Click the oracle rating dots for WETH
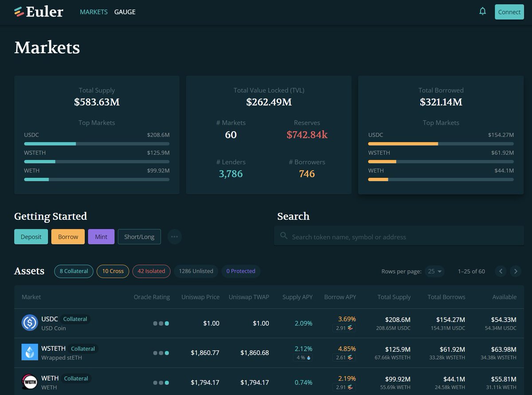Viewport: 532px width, 395px height. click(160, 382)
